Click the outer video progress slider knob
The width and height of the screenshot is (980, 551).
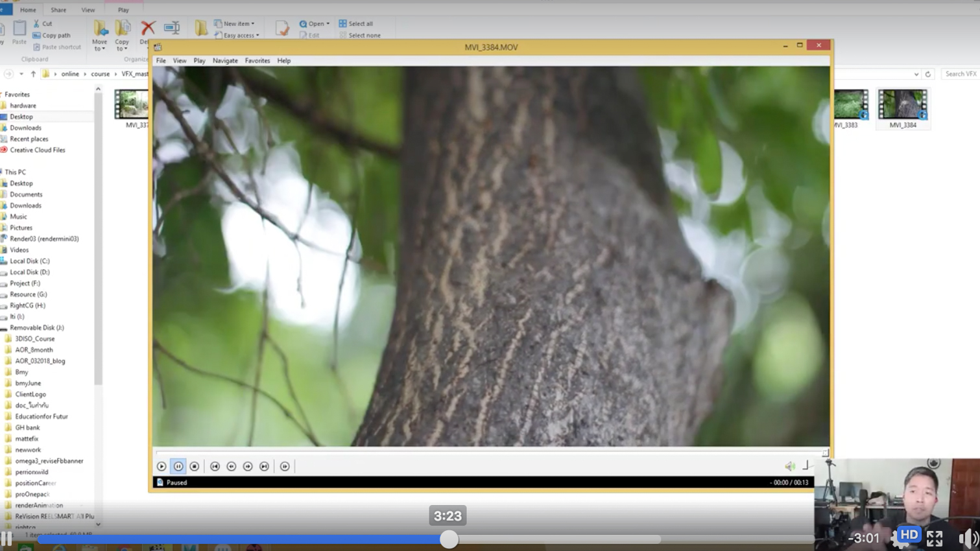tap(449, 539)
